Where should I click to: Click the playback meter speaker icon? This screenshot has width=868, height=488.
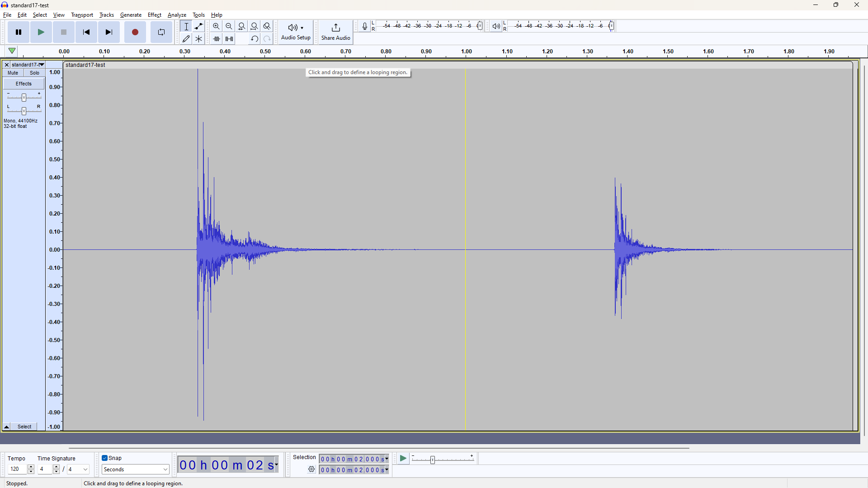tap(496, 26)
